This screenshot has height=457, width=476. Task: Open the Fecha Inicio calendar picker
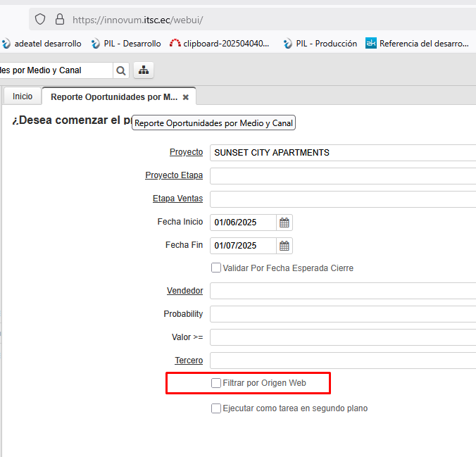[284, 223]
